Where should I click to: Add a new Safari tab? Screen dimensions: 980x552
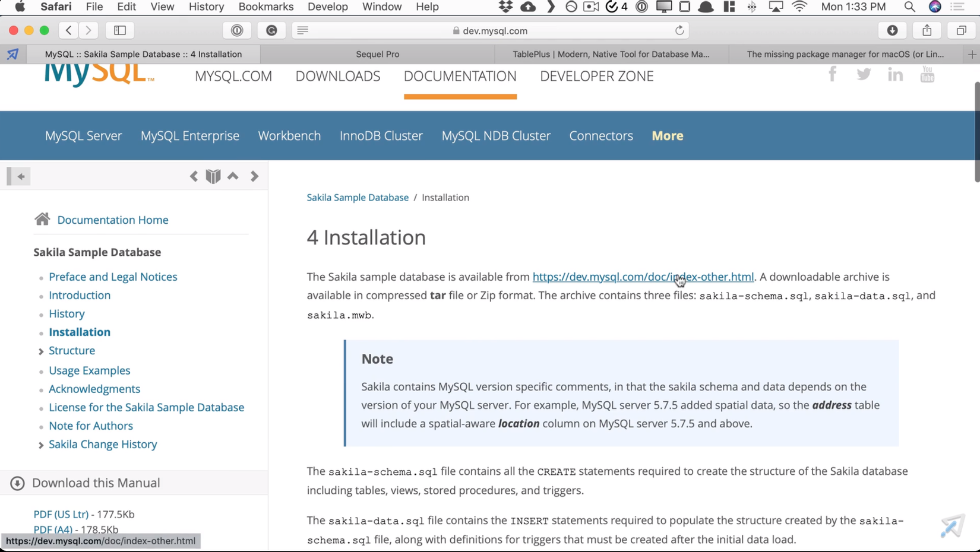tap(972, 54)
